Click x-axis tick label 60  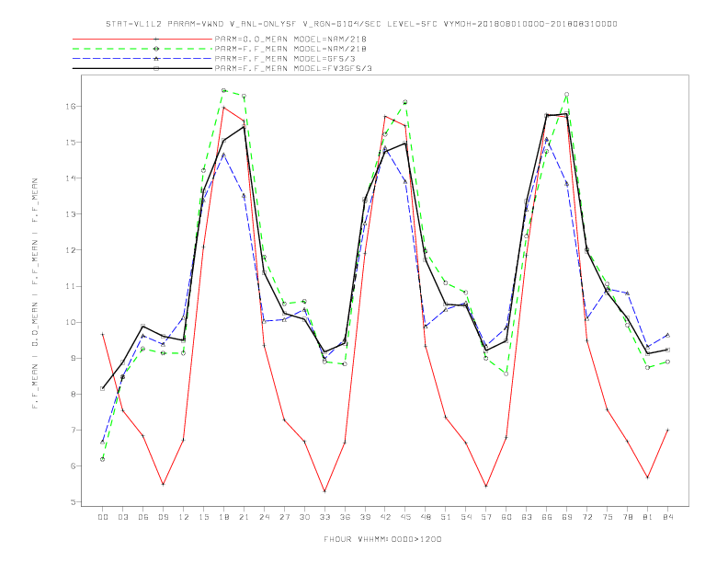coord(506,517)
